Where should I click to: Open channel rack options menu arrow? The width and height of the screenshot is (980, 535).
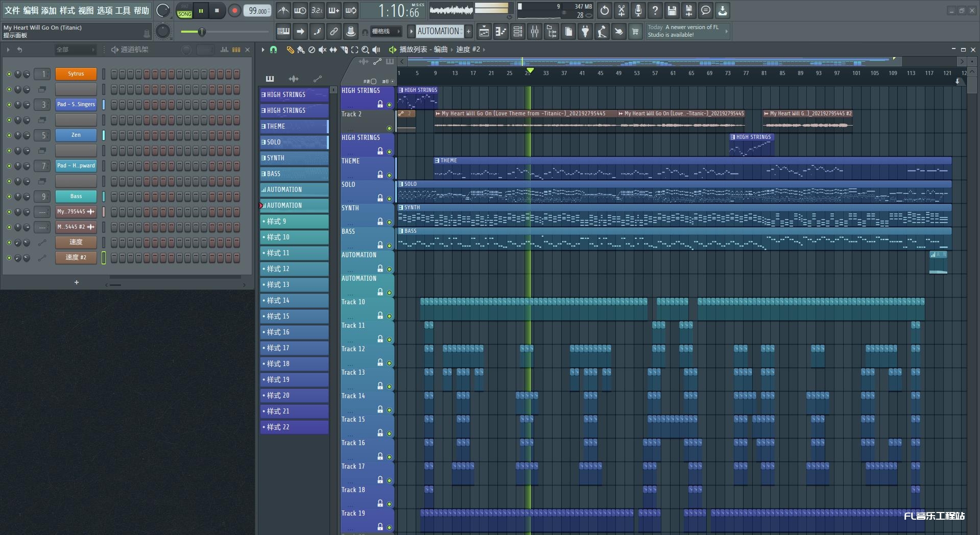(x=8, y=50)
